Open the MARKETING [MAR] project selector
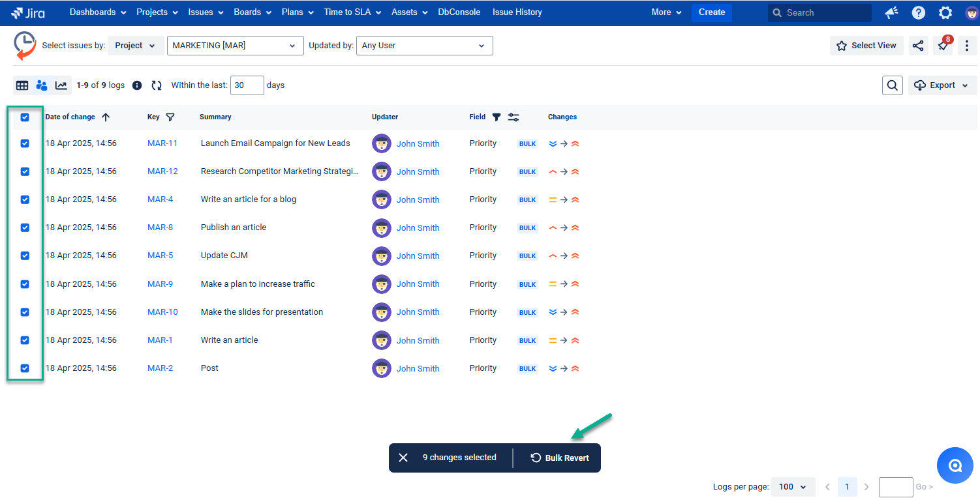The width and height of the screenshot is (980, 498). 235,46
